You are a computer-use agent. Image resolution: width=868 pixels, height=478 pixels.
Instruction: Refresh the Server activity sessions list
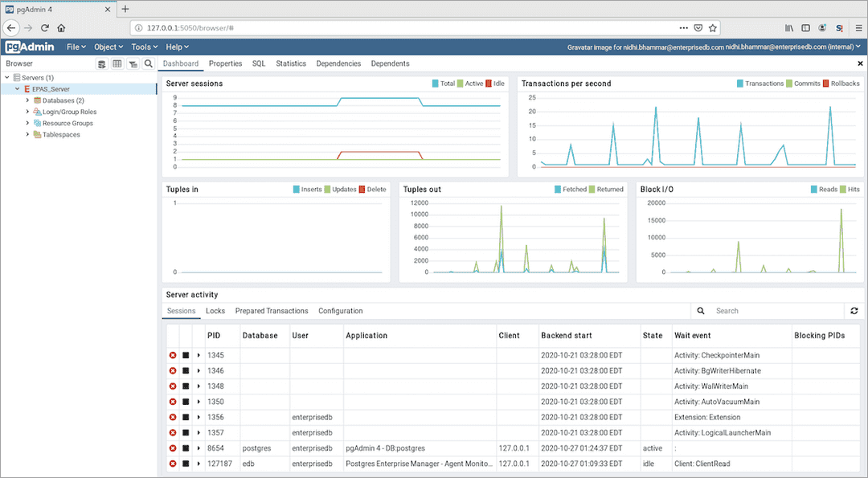[854, 311]
